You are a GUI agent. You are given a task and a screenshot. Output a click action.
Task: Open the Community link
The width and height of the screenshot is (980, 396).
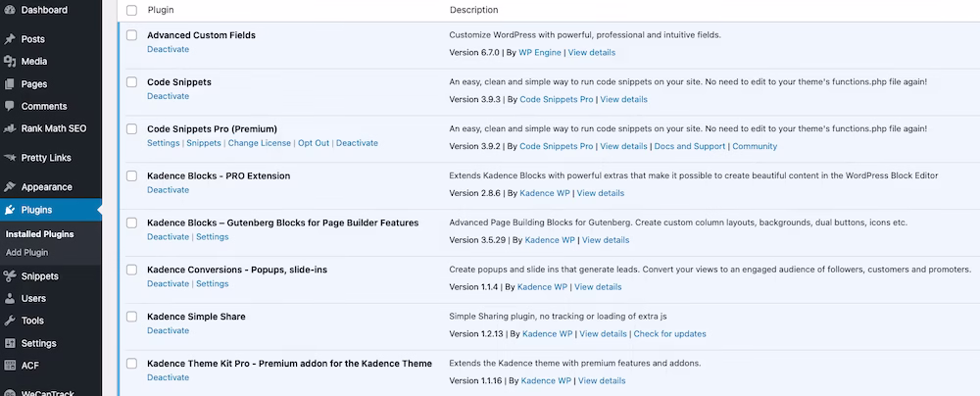pos(755,146)
